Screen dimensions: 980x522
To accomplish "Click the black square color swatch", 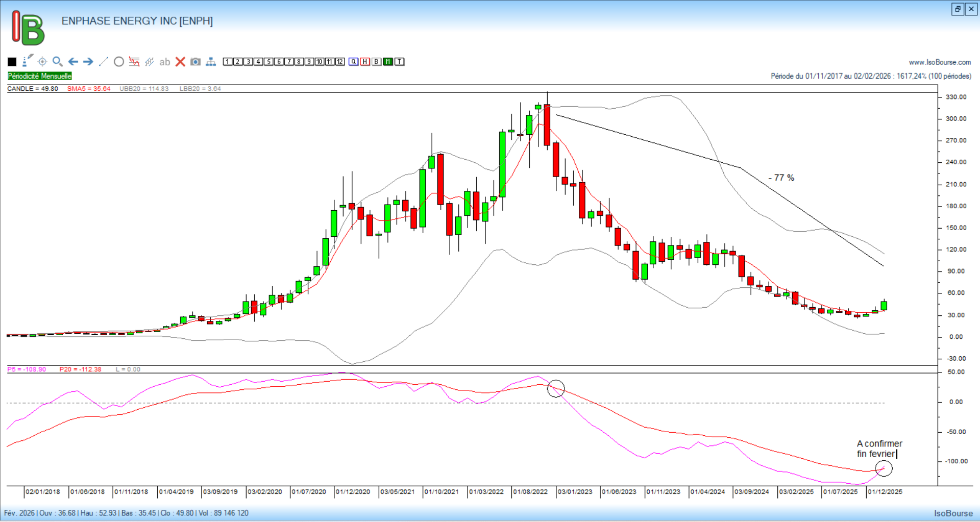I will pos(12,62).
